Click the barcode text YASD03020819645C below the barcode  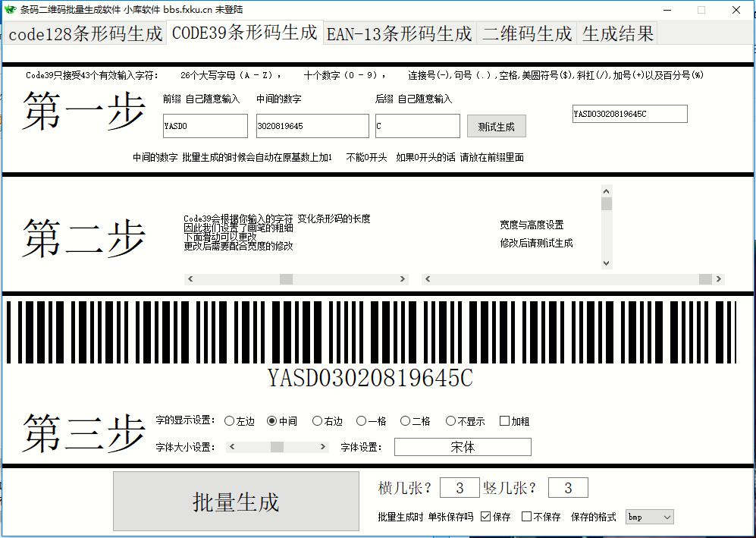[370, 378]
